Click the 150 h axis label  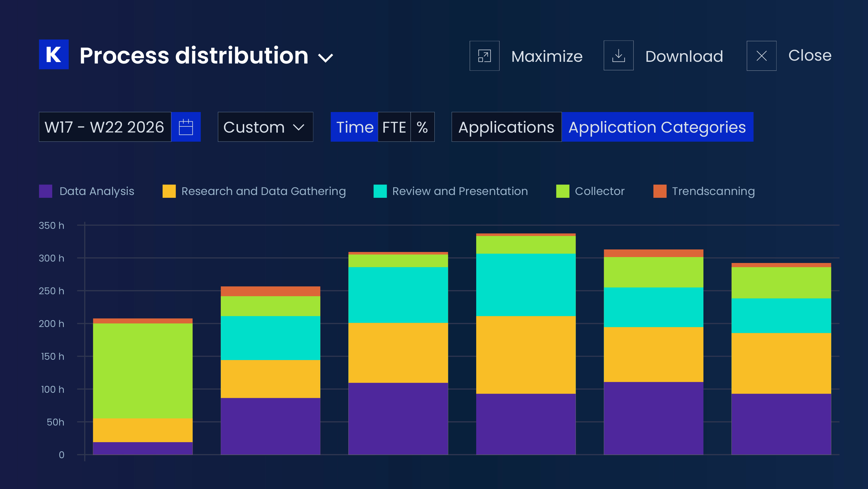pos(53,356)
